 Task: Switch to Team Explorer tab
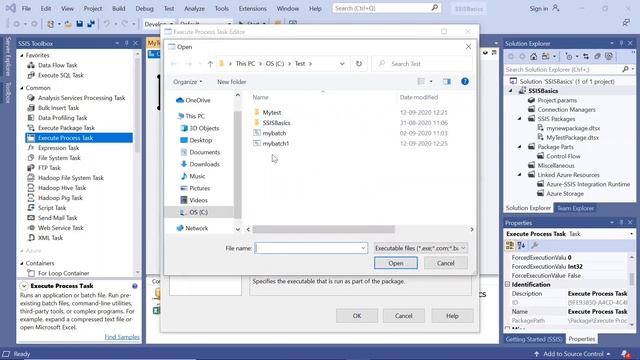[575, 208]
